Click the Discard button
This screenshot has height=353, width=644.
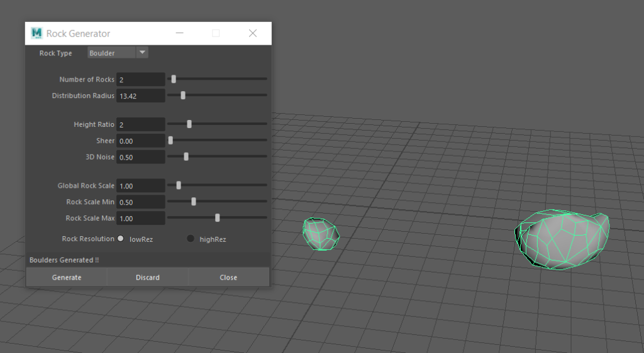click(x=147, y=278)
